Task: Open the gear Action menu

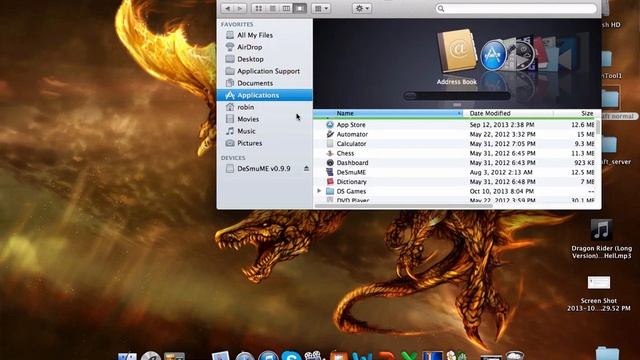Action: pos(362,8)
